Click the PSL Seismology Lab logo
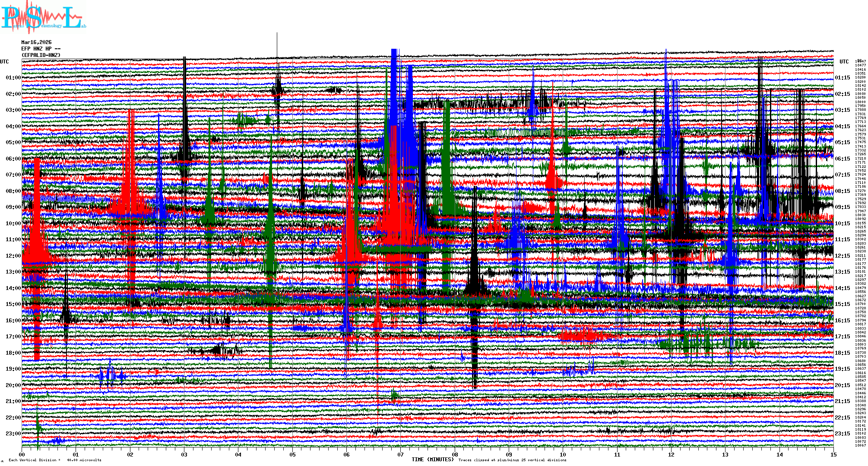868x466 pixels. [x=43, y=17]
